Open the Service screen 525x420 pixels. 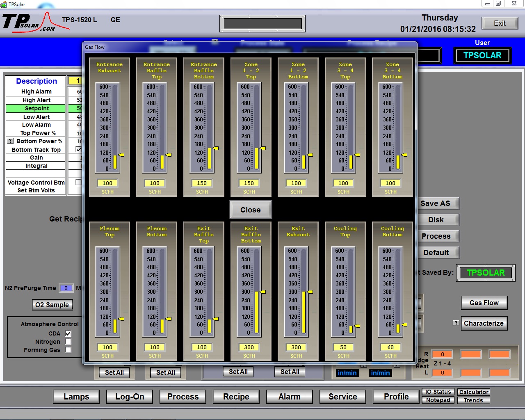(343, 397)
